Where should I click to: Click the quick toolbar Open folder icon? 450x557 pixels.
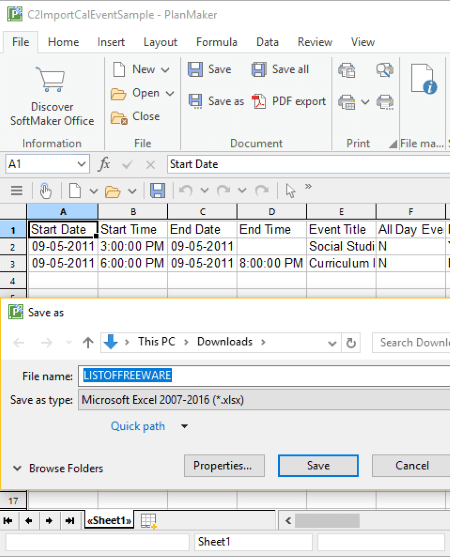click(x=113, y=191)
